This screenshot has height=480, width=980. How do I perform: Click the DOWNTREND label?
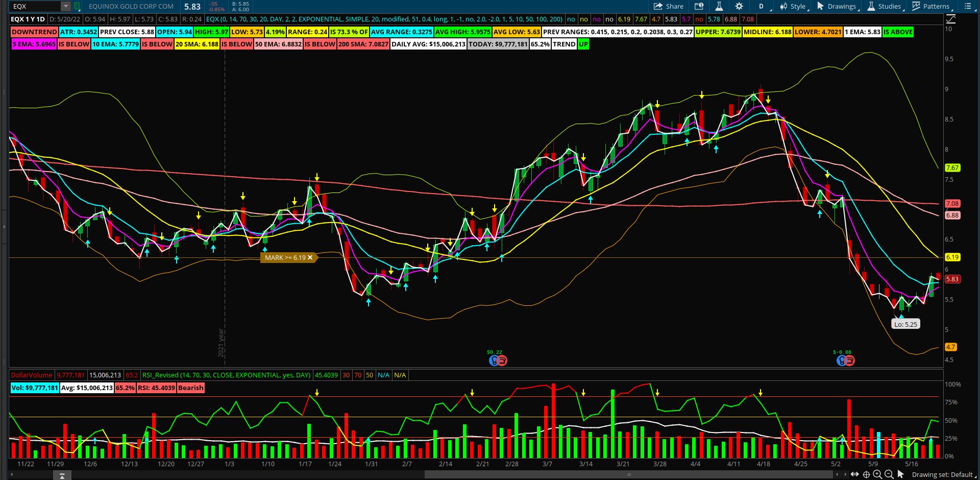pyautogui.click(x=34, y=32)
